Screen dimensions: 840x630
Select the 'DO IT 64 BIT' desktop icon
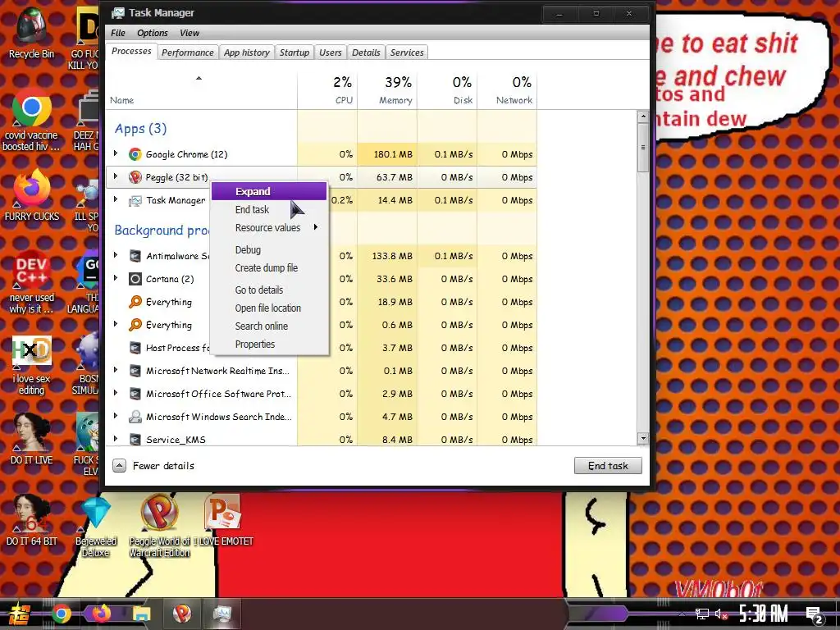[32, 520]
